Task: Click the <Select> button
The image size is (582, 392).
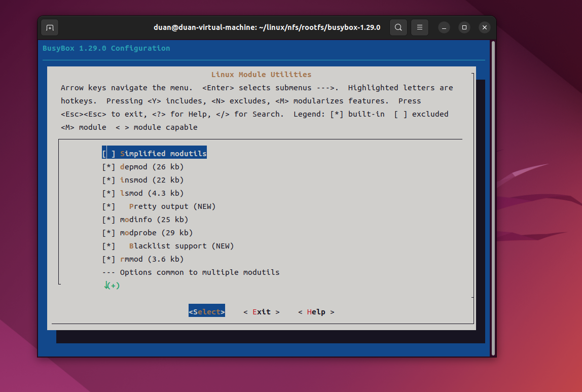Action: point(207,312)
